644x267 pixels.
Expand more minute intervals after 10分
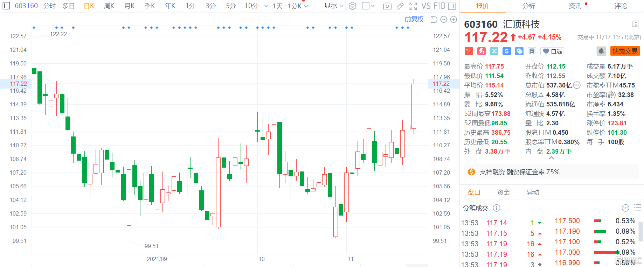(x=266, y=6)
